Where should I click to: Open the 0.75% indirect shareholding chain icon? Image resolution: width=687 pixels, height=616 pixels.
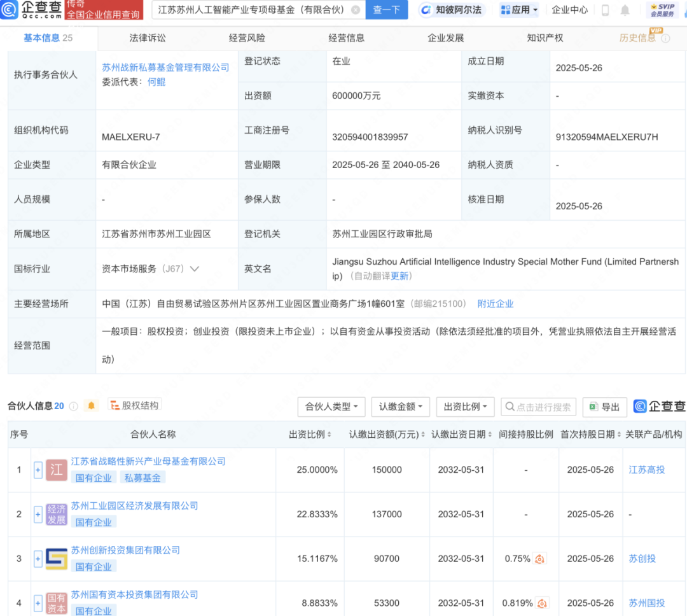pyautogui.click(x=540, y=559)
